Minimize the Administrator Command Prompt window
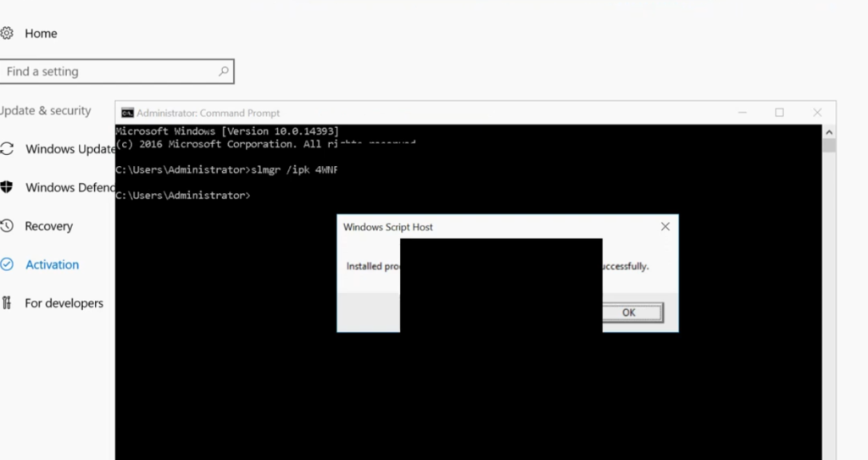 742,113
